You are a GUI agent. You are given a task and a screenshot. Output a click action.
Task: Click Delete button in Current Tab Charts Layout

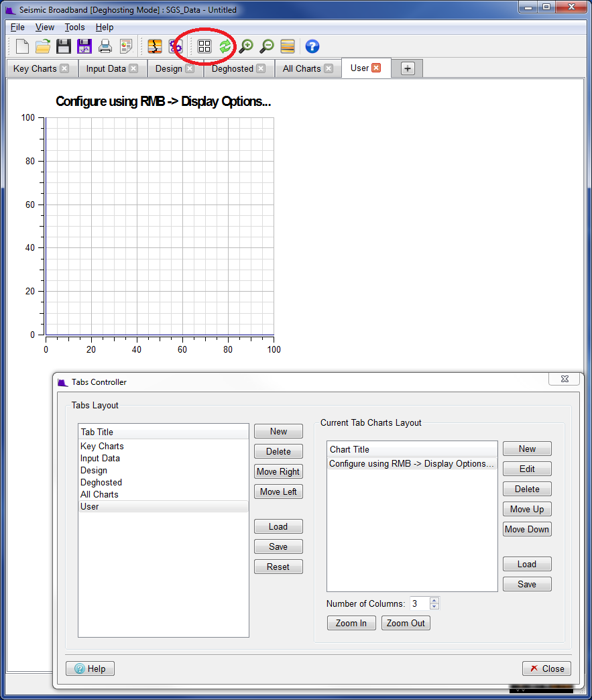pyautogui.click(x=527, y=489)
